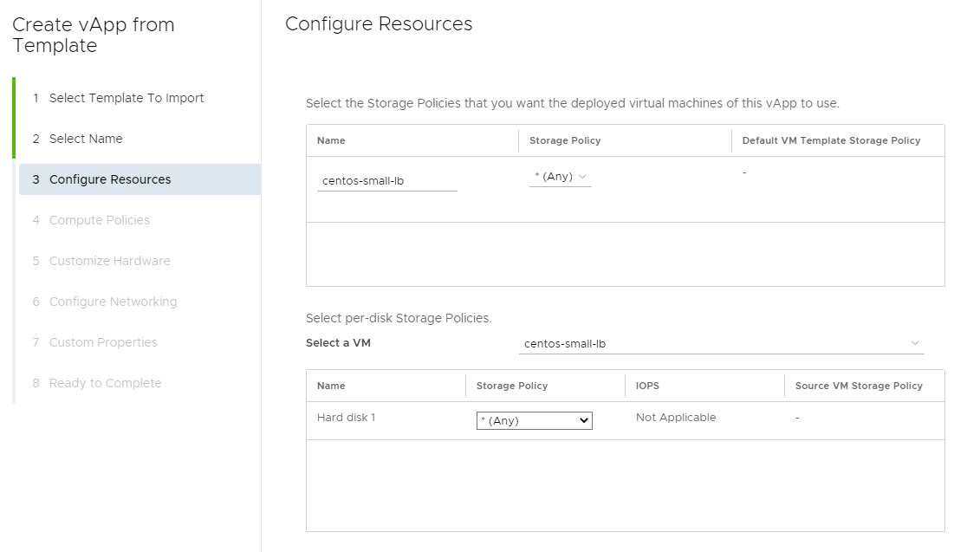Skip to the Ready to Complete step
The image size is (980, 552).
tap(105, 383)
